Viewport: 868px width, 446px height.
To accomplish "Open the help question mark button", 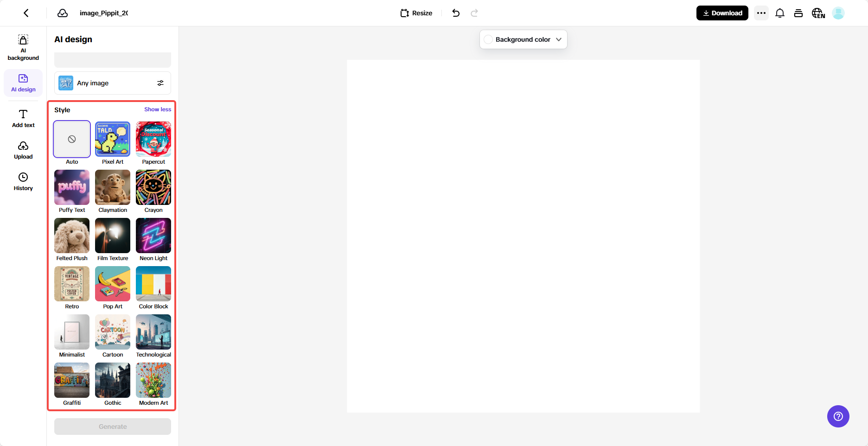I will [838, 416].
